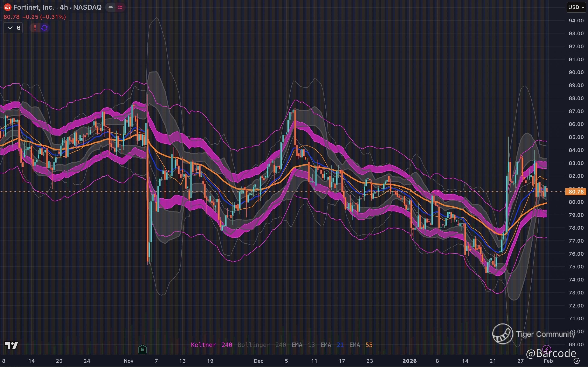The height and width of the screenshot is (367, 588).
Task: Select the EMA 55 legend item
Action: [361, 345]
